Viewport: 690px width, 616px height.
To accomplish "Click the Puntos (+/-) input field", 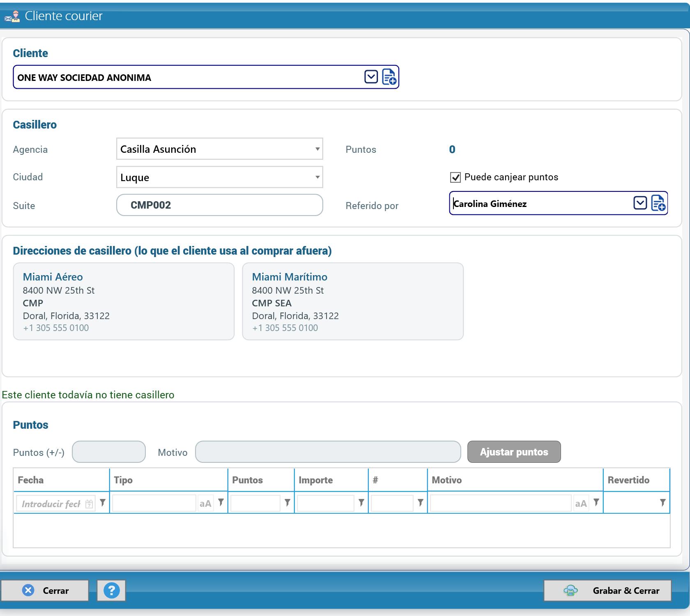I will 109,452.
